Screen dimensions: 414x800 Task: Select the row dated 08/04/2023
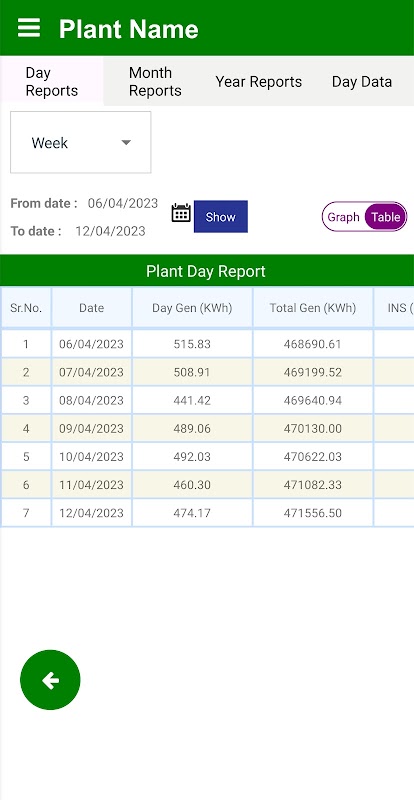tap(207, 400)
